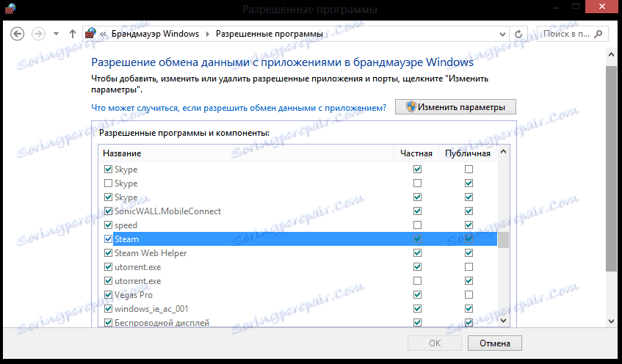The height and width of the screenshot is (364, 622).
Task: Click the list scrollbar up arrow
Action: (x=503, y=151)
